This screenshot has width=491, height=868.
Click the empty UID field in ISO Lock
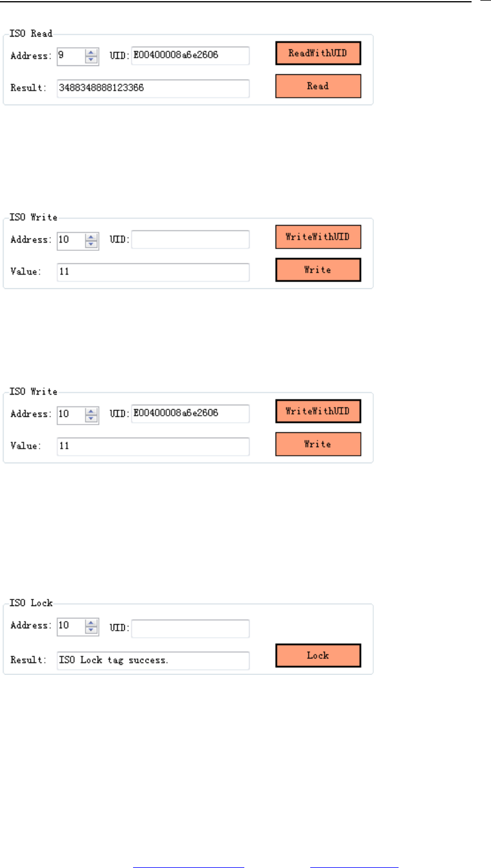point(190,628)
